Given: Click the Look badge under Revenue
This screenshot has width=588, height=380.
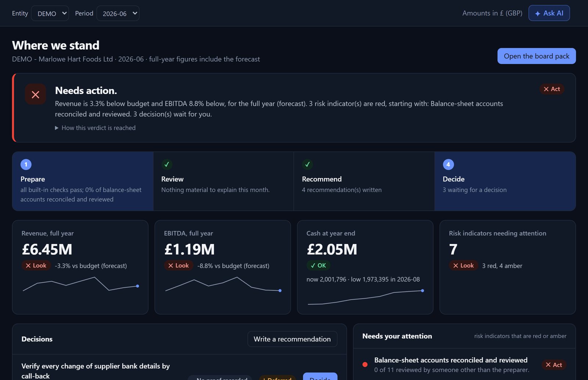Looking at the screenshot, I should (36, 265).
